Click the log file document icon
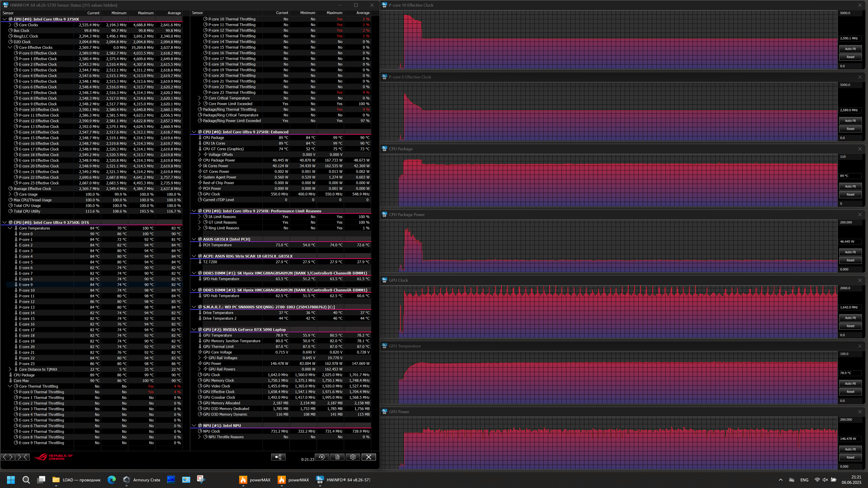Screen dimensions: 868x488 coord(337,457)
